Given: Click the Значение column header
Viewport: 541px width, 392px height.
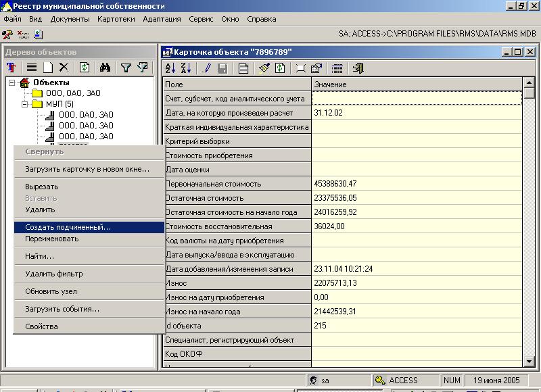Looking at the screenshot, I should tap(417, 84).
